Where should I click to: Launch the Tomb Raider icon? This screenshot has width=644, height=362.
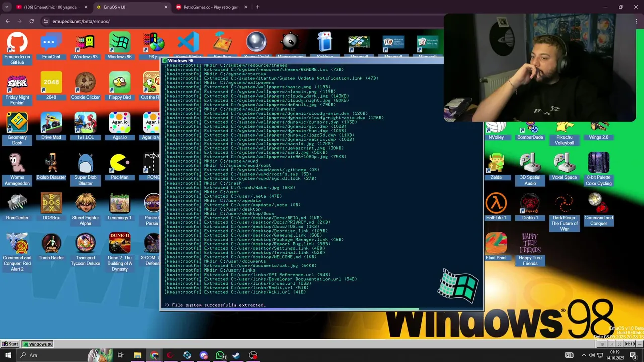(51, 247)
